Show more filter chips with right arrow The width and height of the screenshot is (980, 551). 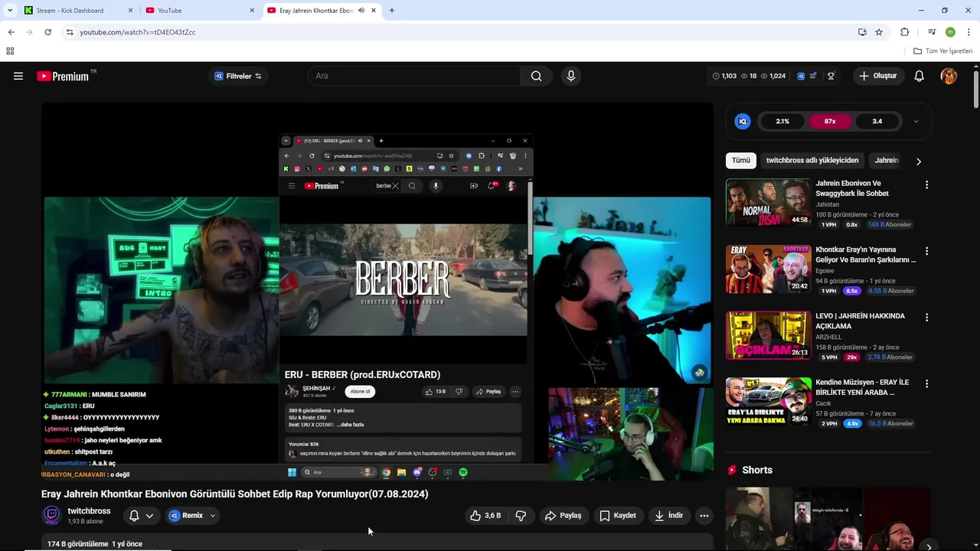(x=919, y=161)
